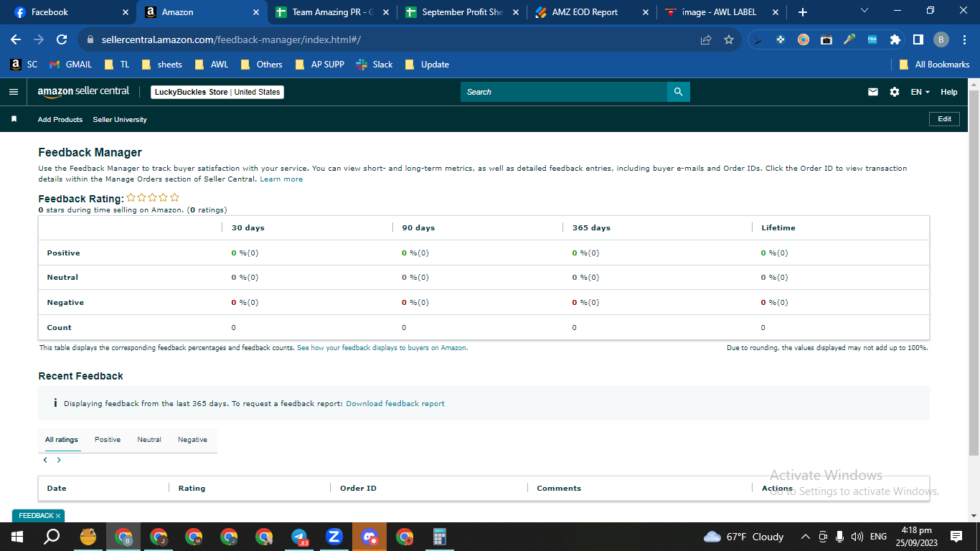Click the broom extension icon

[x=758, y=40]
